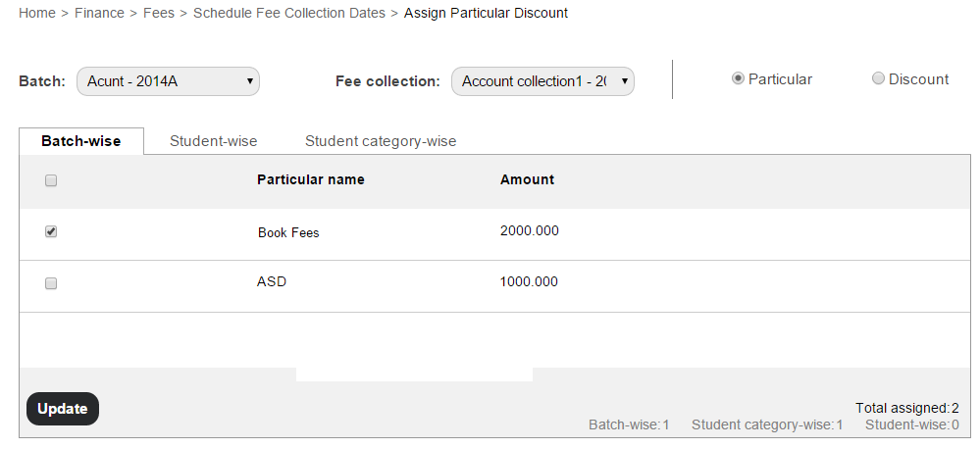The image size is (980, 449).
Task: Select the Particular radio button
Action: click(738, 79)
